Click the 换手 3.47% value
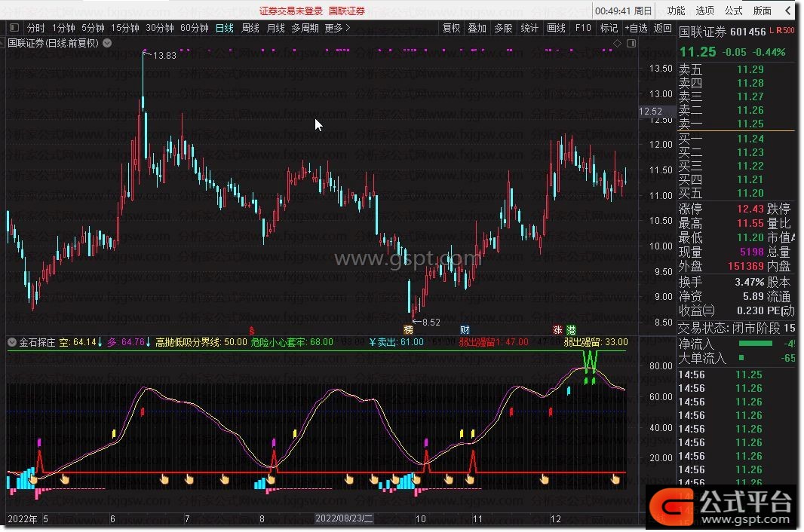Image resolution: width=804 pixels, height=532 pixels. pos(749,282)
